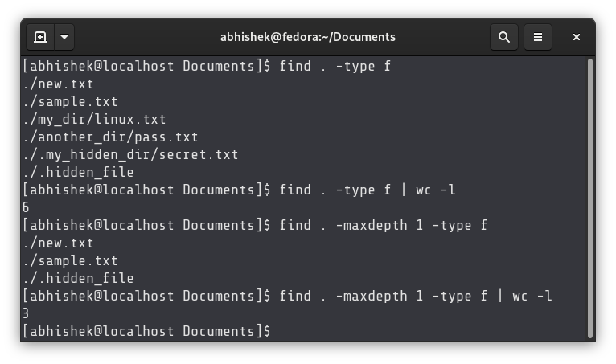Click find . -maxdepth 1 -type f command without wc
Viewport: 616px width, 364px height.
pos(384,225)
